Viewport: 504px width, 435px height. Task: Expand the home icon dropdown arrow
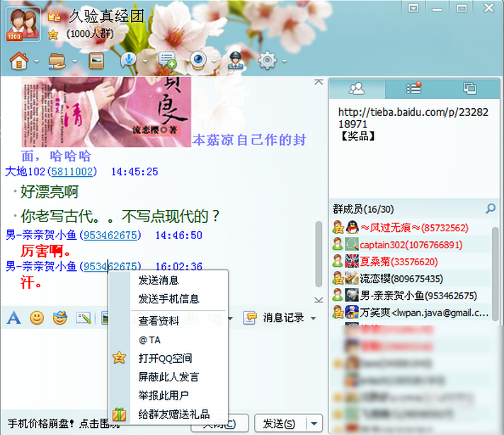[x=36, y=61]
